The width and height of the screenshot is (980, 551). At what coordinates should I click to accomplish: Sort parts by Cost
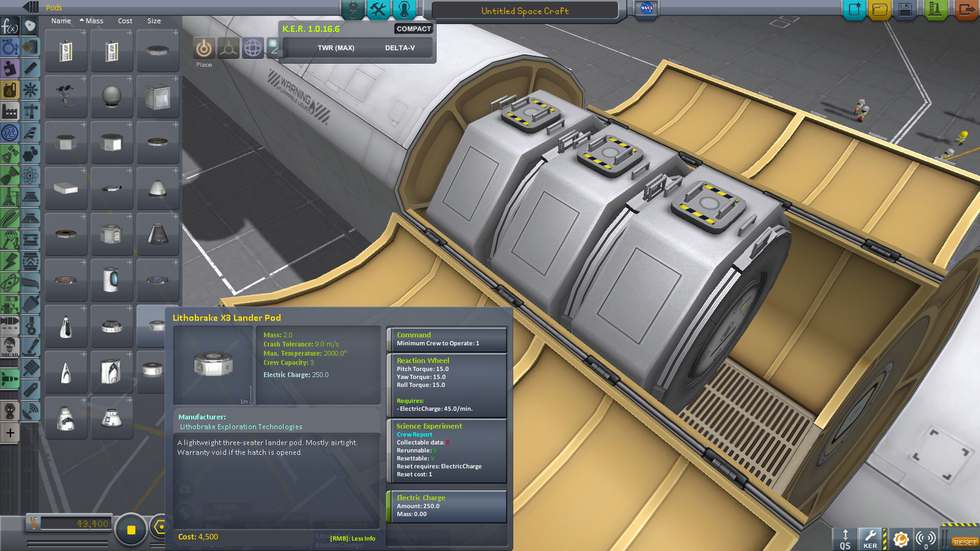[125, 21]
